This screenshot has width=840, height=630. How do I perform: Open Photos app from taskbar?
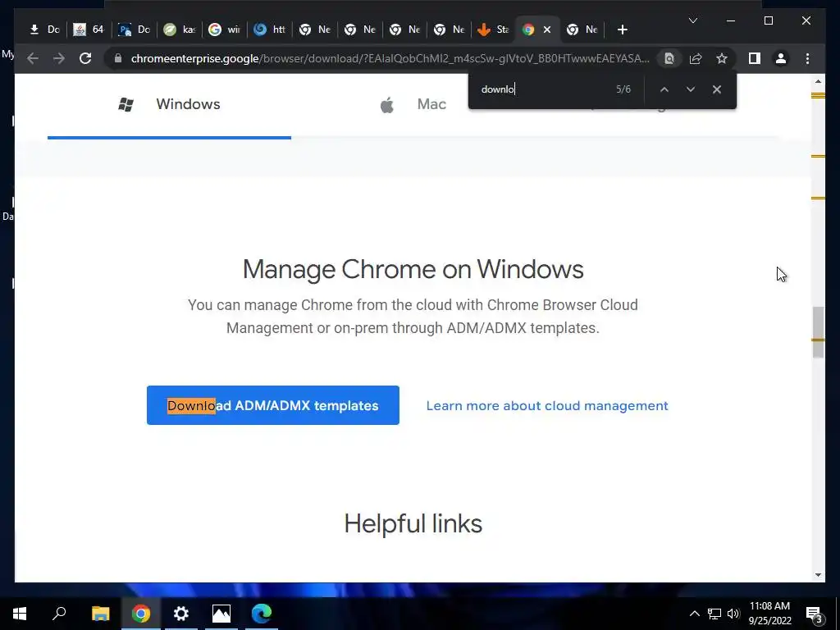pos(221,614)
